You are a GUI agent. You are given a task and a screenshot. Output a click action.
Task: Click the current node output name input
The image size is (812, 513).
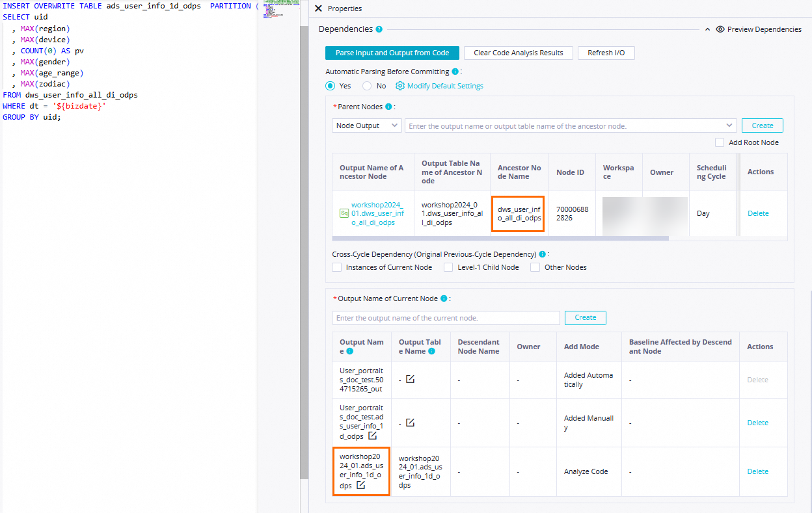tap(446, 318)
